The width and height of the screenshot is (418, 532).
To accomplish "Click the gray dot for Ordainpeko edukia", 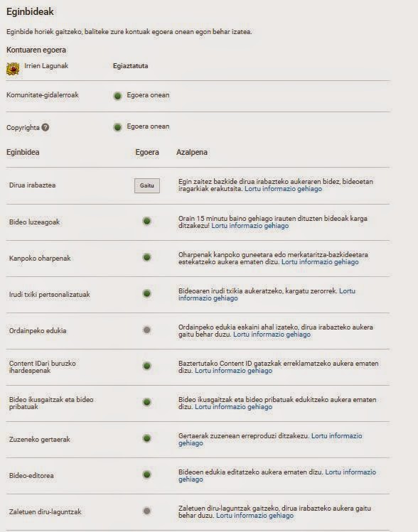I will click(x=146, y=330).
